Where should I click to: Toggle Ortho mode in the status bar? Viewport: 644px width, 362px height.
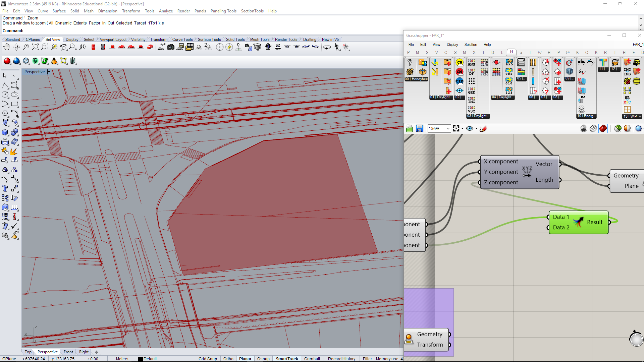[x=228, y=359]
